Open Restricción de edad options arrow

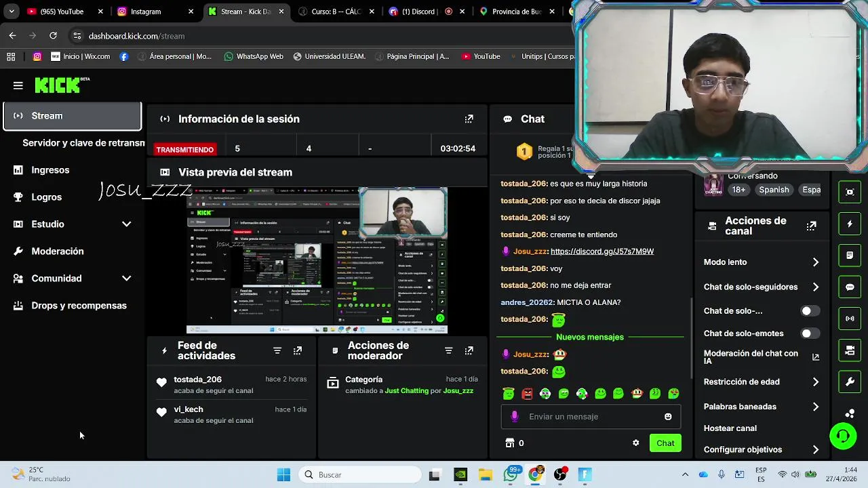[816, 382]
